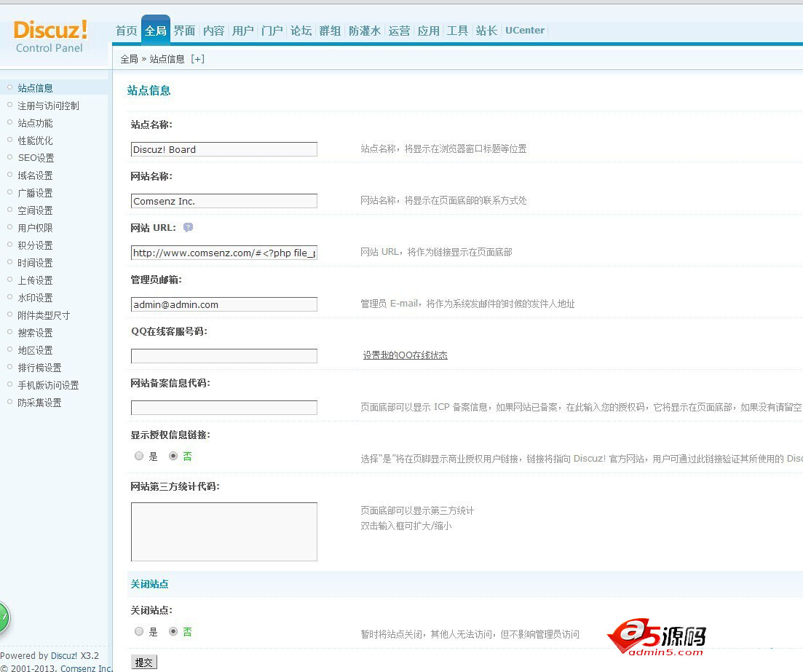Image resolution: width=803 pixels, height=672 pixels.
Task: Expand the breadcrumb with the [+] control
Action: 197,58
